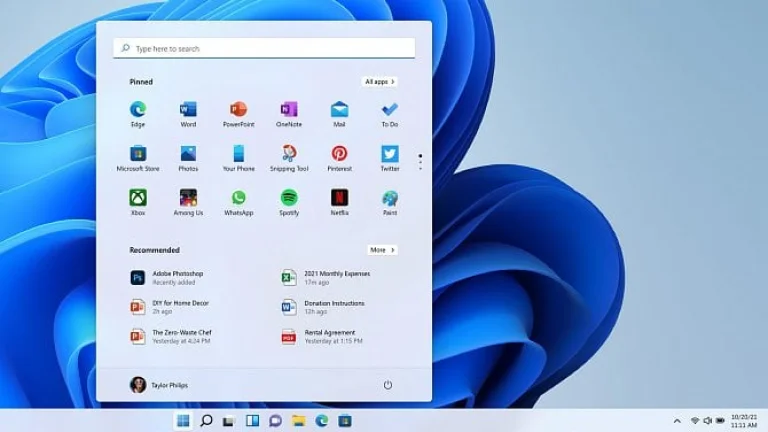The height and width of the screenshot is (432, 768).
Task: Click the volume icon in system tray
Action: 707,421
